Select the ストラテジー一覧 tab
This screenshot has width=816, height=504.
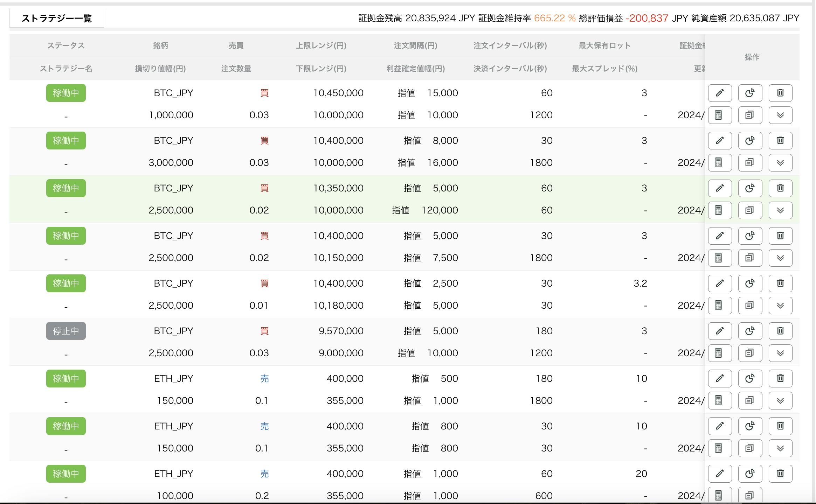(56, 18)
